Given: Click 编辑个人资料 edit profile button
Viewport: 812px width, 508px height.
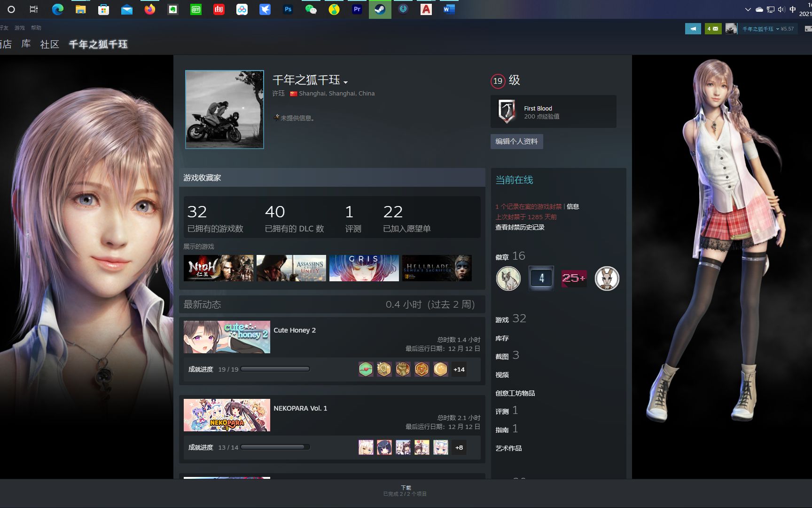Looking at the screenshot, I should pyautogui.click(x=517, y=142).
